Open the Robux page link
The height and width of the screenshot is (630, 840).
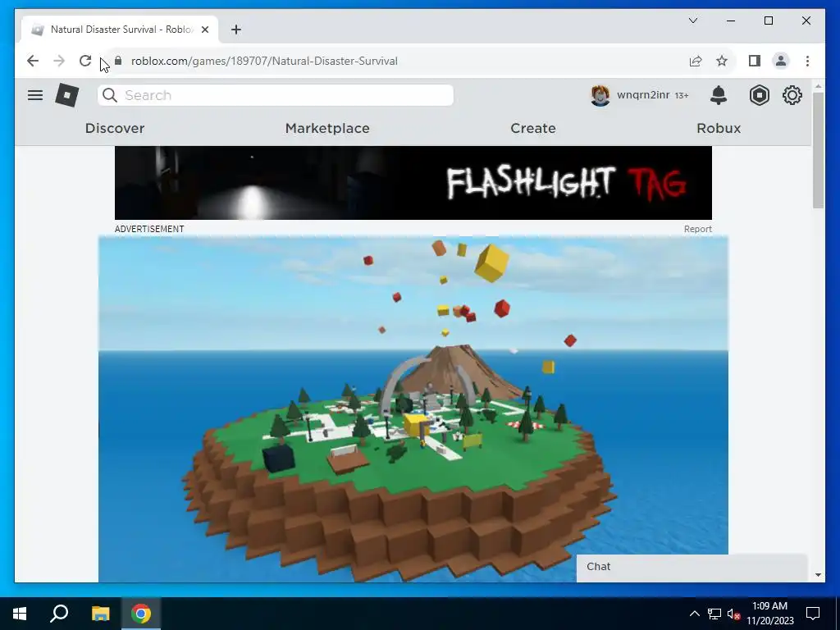[719, 128]
